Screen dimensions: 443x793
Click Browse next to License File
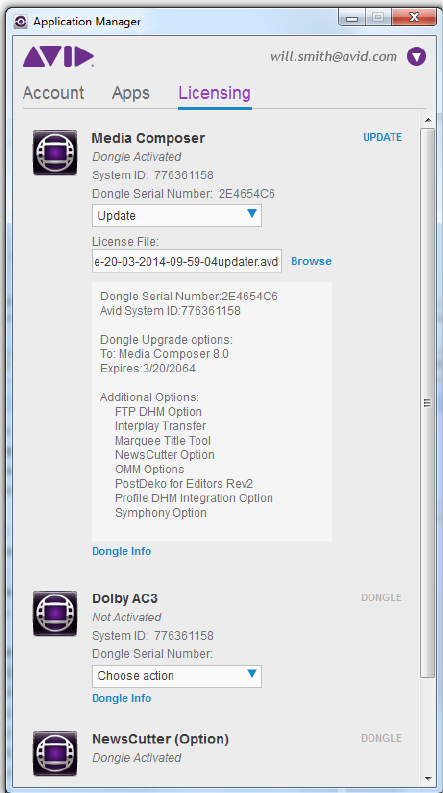[312, 261]
